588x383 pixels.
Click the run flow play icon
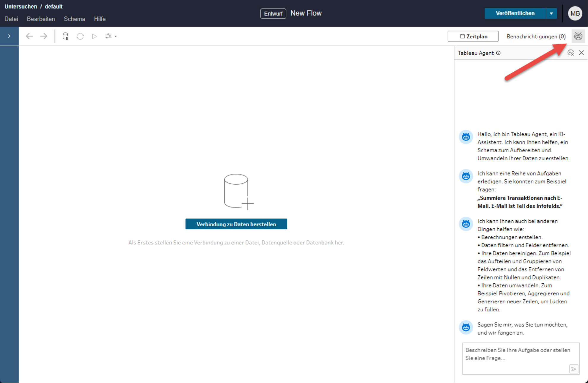pos(94,36)
